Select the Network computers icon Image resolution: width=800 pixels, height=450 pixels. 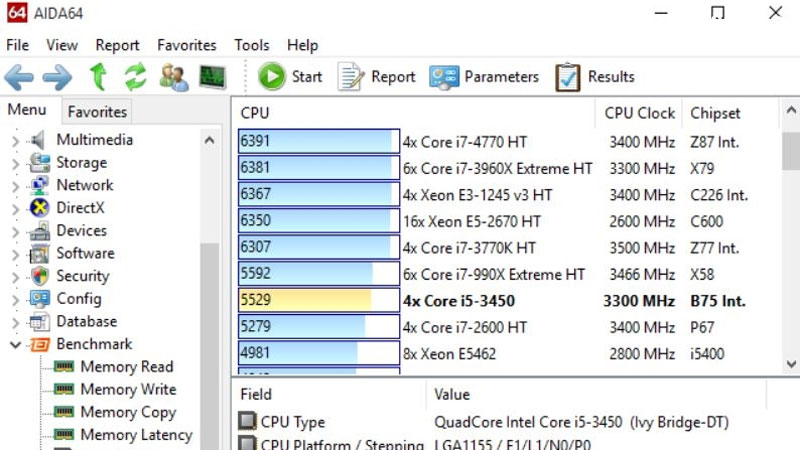point(39,185)
